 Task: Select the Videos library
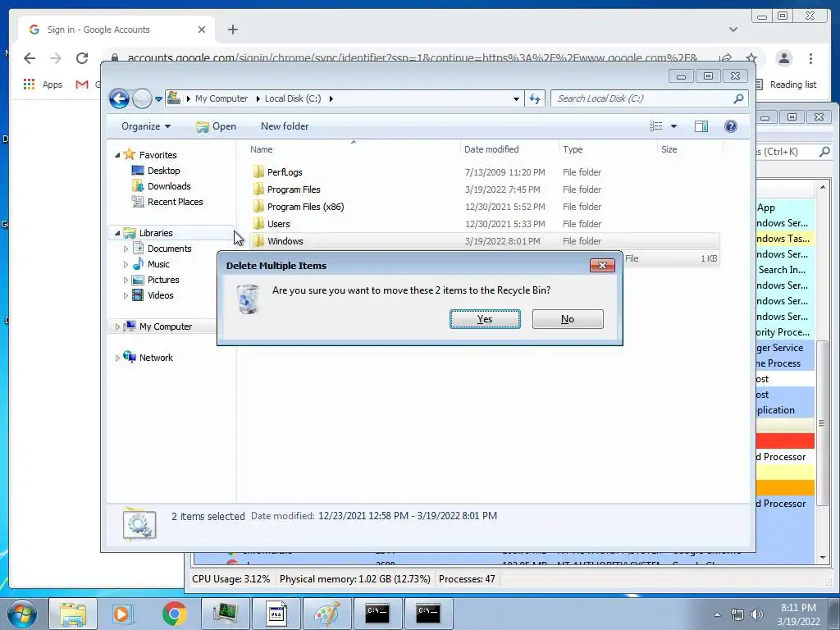point(160,295)
